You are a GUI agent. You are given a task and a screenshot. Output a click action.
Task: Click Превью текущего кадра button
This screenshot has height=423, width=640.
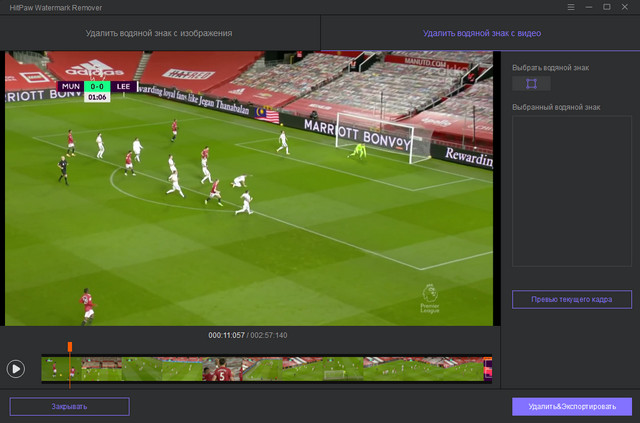tap(571, 299)
